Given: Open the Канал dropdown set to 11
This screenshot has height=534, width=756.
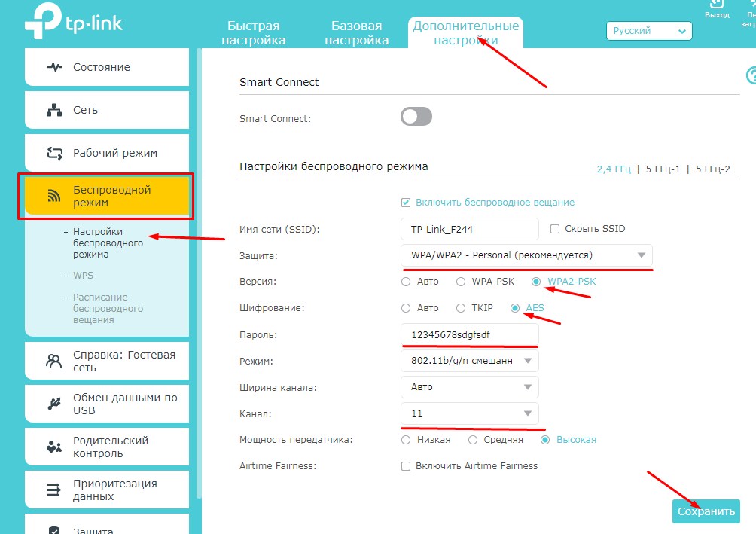Looking at the screenshot, I should (x=470, y=413).
